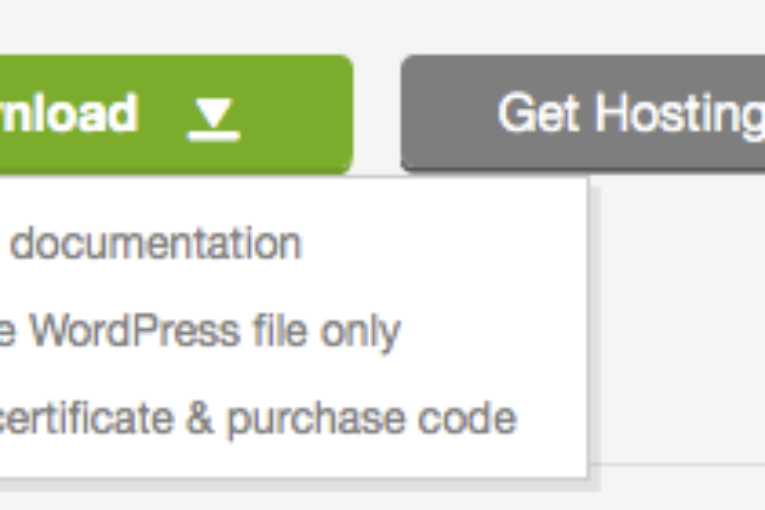
Task: Open Get Hosting link
Action: click(583, 113)
